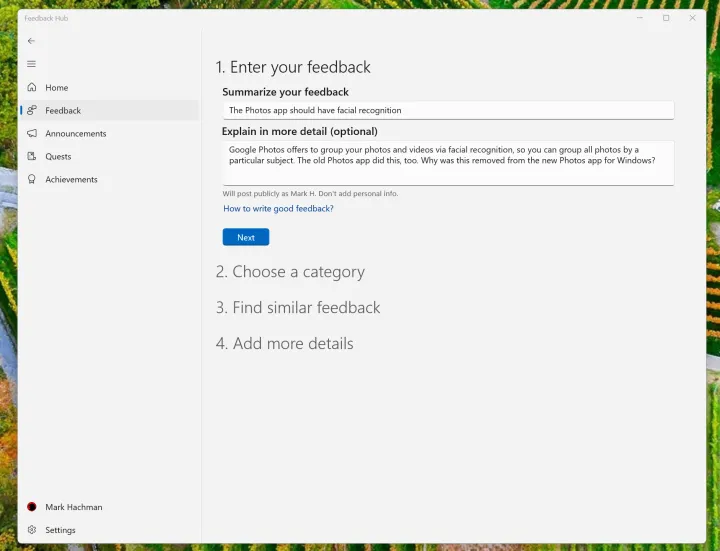Click the Quests icon in sidebar
720x551 pixels.
click(x=32, y=157)
